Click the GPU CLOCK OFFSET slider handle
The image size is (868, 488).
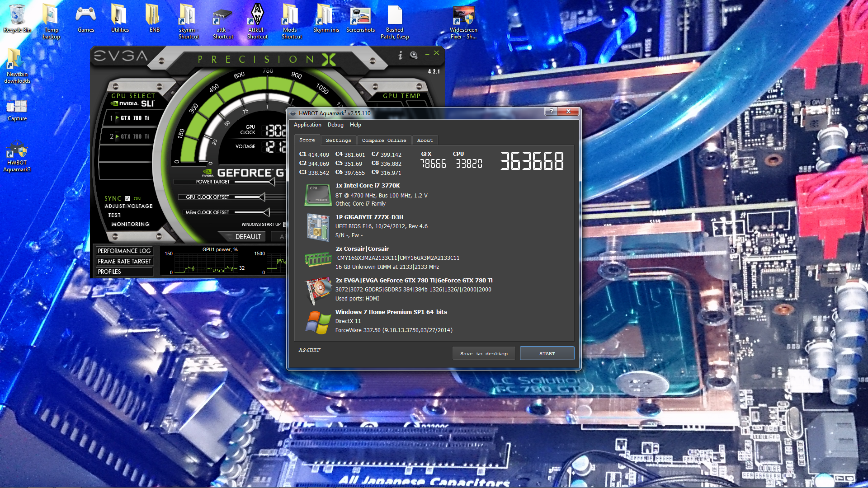[x=262, y=197]
